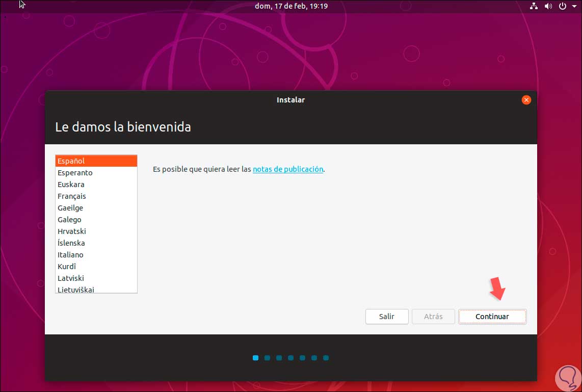Select Euskara language

click(x=96, y=185)
